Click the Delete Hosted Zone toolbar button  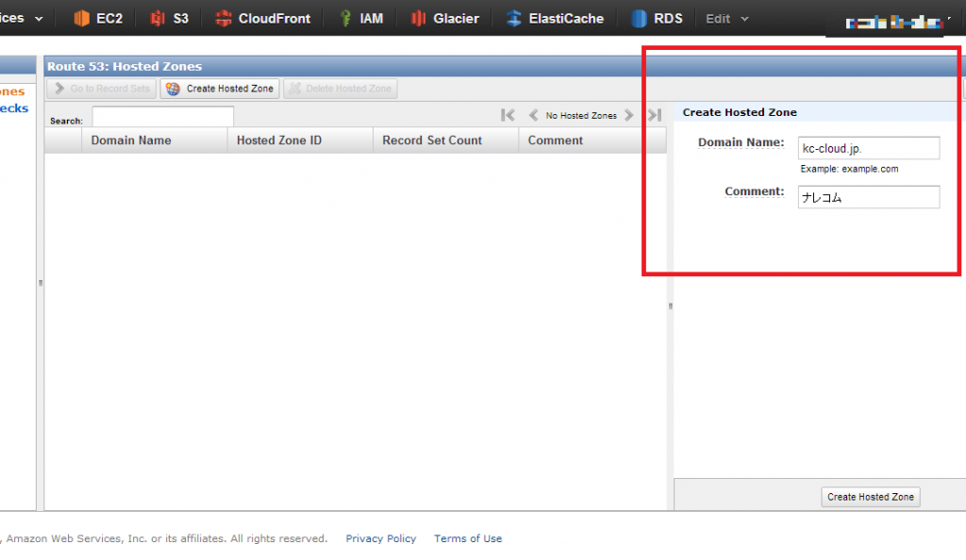point(340,89)
